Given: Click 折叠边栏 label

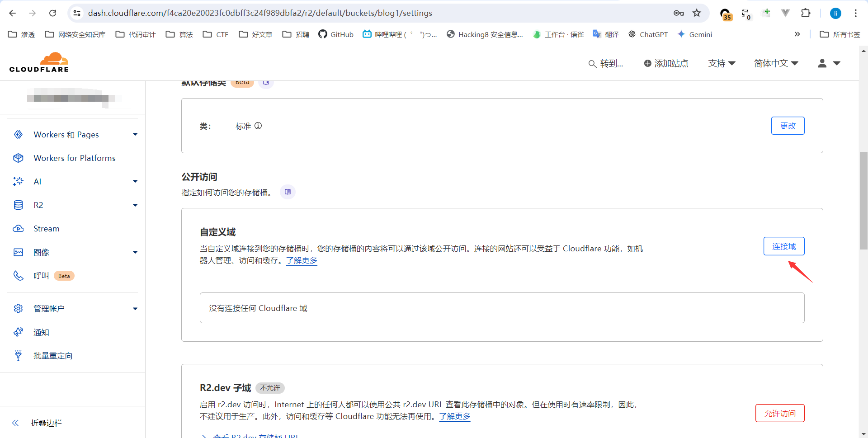Looking at the screenshot, I should (47, 423).
